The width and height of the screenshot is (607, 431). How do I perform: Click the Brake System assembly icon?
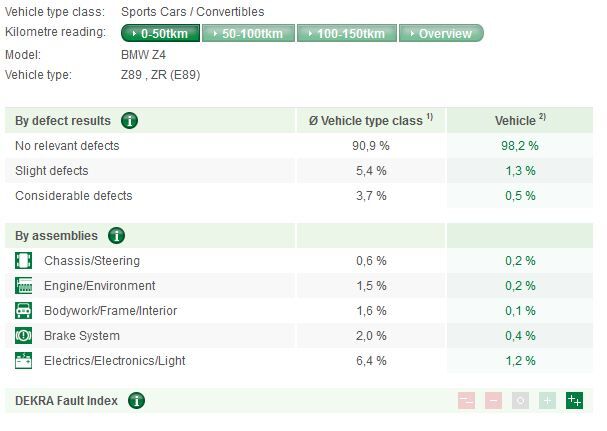tap(24, 336)
